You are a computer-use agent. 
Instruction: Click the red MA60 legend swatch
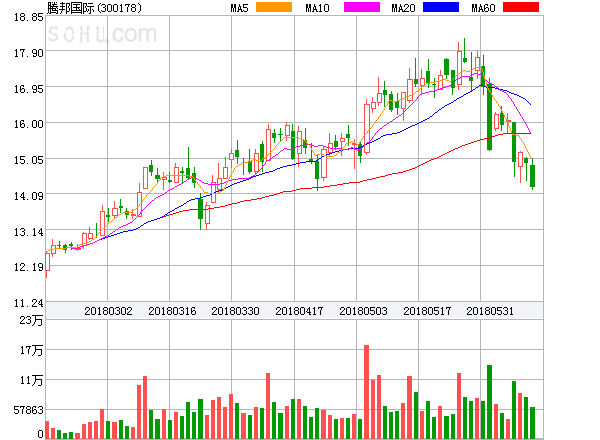pos(521,7)
